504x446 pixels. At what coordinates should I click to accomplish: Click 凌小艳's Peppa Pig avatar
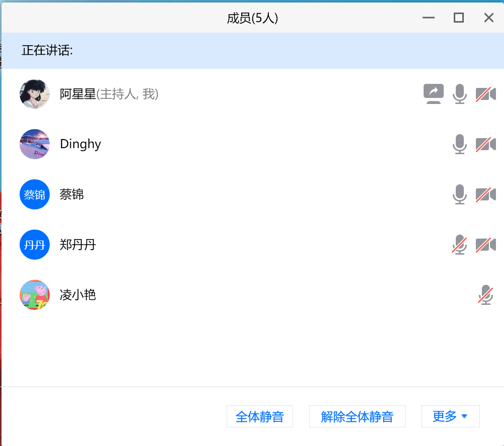pyautogui.click(x=35, y=295)
